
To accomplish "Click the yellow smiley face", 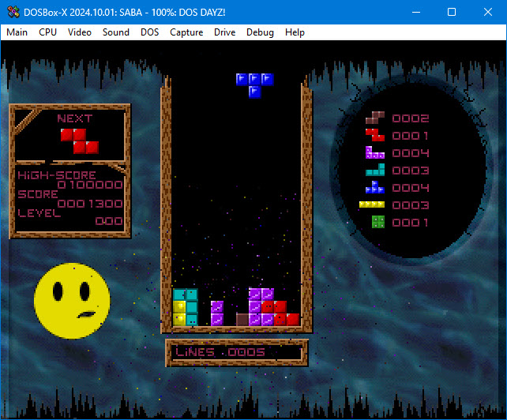I will (72, 301).
